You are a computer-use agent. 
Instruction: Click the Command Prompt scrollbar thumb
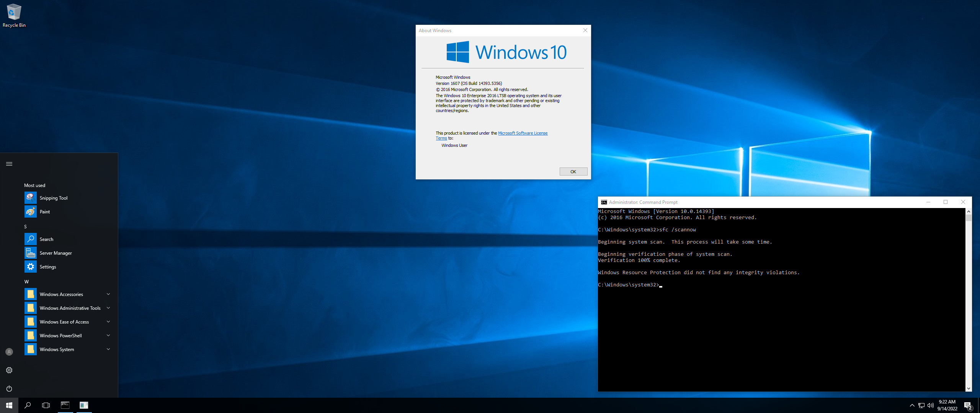click(x=969, y=218)
